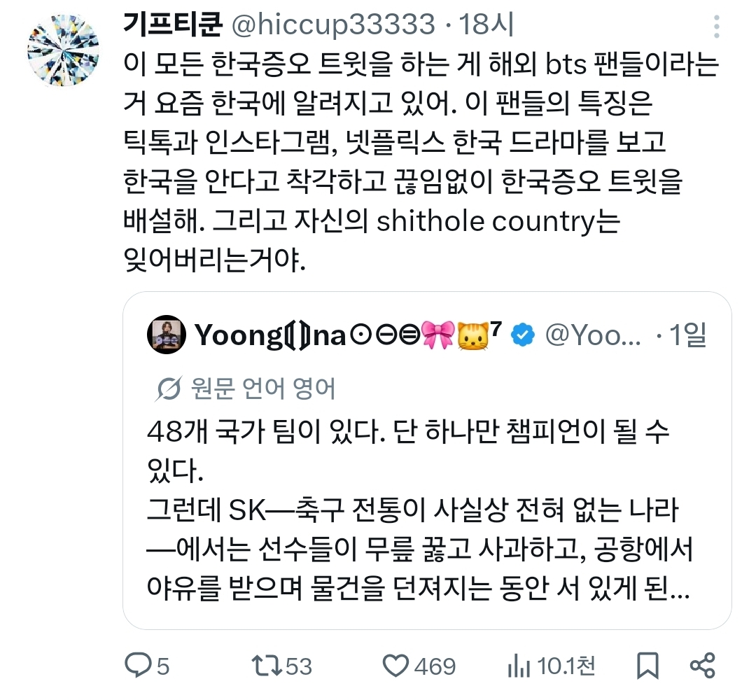Click the 18시 timestamp

click(486, 24)
